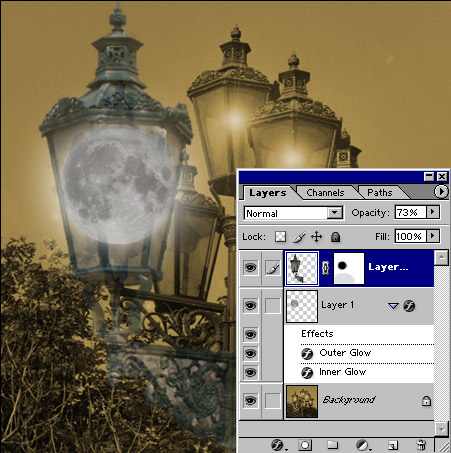Open the Normal blend mode dropdown
Screen dimensions: 451x453
click(293, 213)
